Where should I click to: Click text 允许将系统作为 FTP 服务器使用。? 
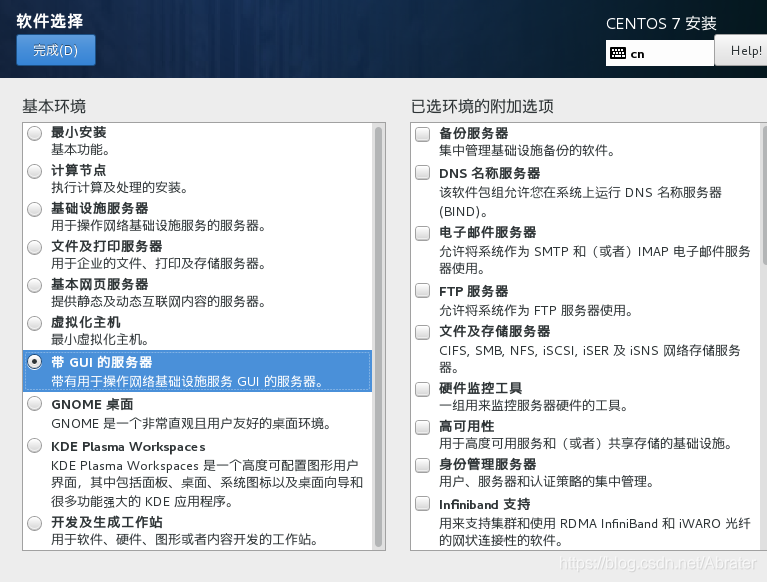pyautogui.click(x=536, y=311)
